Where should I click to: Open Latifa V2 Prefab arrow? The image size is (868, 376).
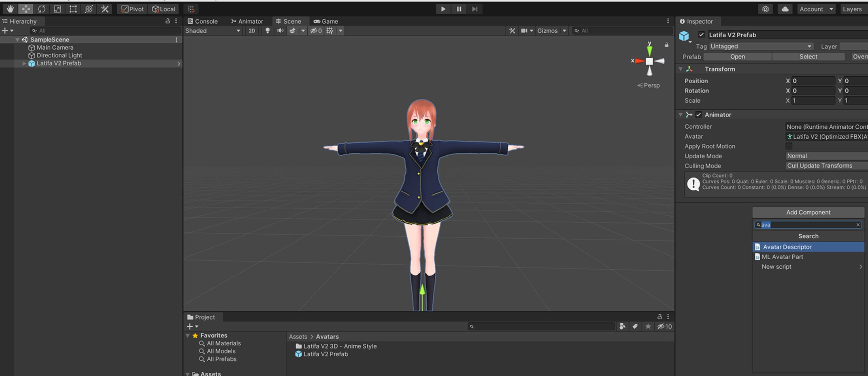click(179, 64)
